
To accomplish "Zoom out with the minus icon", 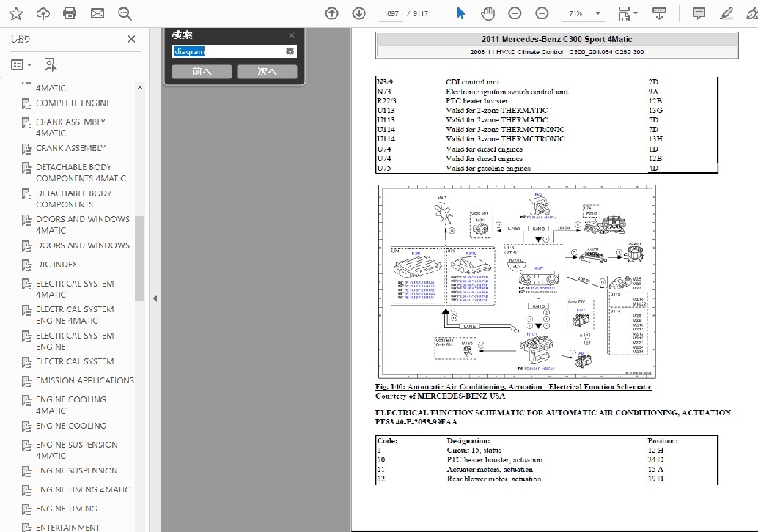I will (515, 13).
